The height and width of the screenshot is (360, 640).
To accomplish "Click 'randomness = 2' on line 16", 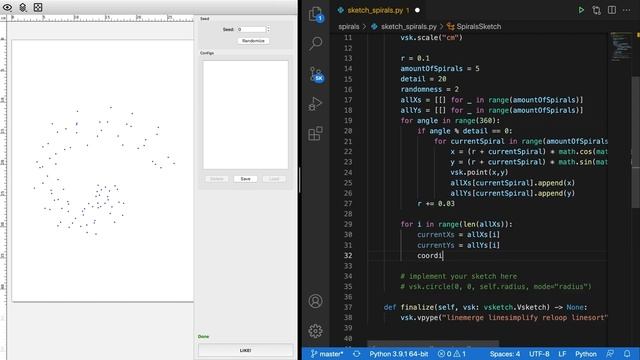I will tap(429, 89).
